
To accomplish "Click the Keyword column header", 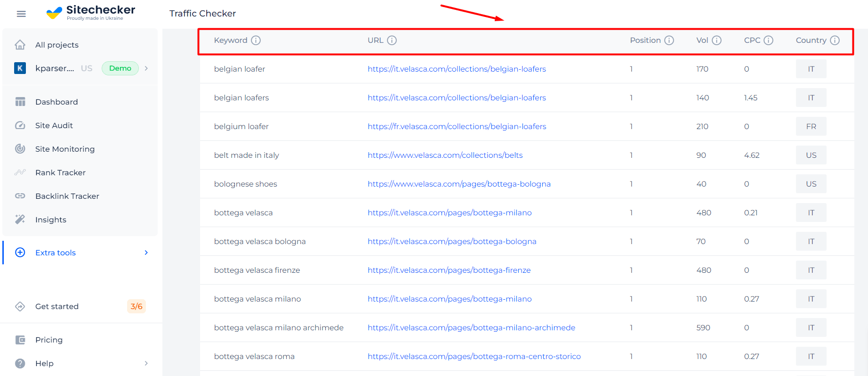I will coord(231,41).
